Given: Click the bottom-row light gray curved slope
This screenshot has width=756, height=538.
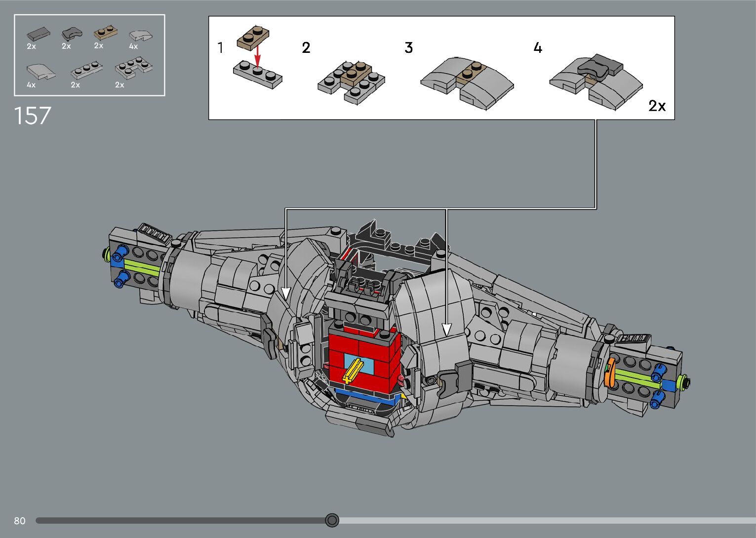Looking at the screenshot, I should 40,71.
